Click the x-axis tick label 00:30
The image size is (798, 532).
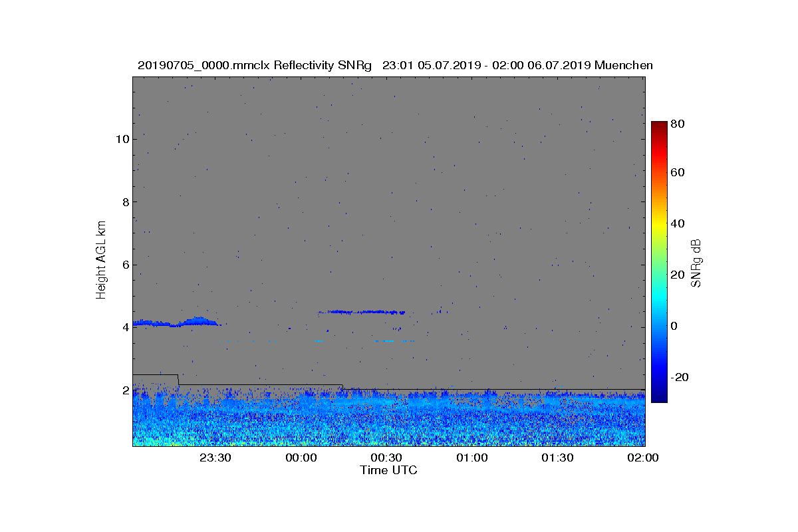click(x=386, y=458)
